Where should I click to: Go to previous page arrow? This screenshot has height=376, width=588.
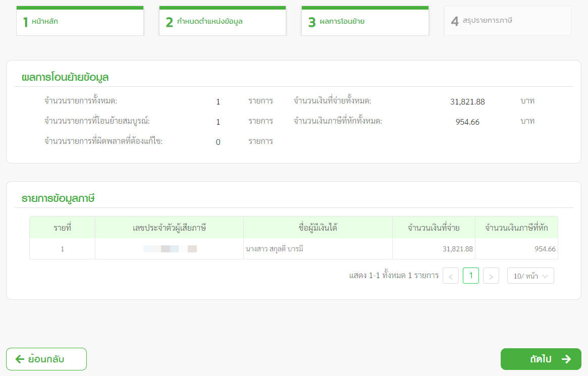click(x=451, y=276)
